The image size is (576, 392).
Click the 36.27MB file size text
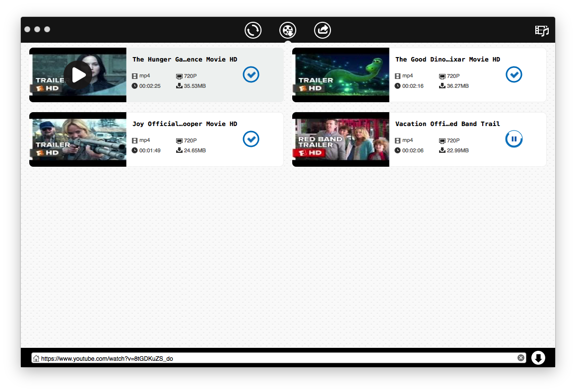458,86
